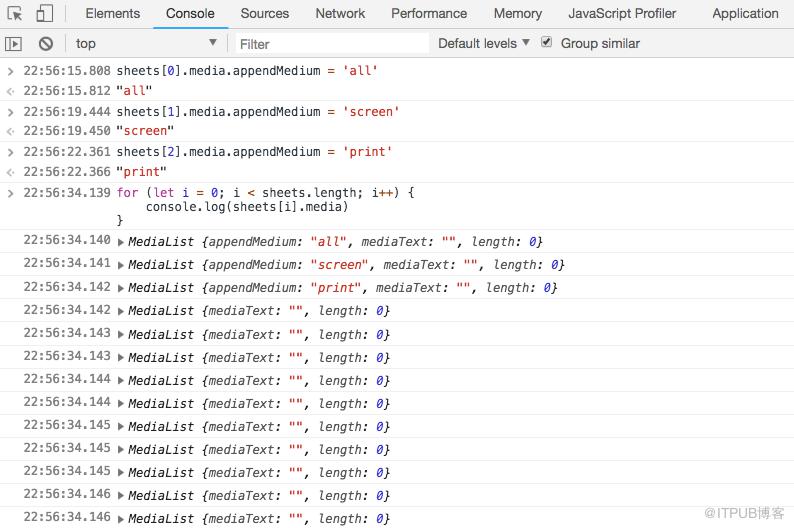Screen dimensions: 794x528
Task: Switch to the Sources tab
Action: point(264,13)
